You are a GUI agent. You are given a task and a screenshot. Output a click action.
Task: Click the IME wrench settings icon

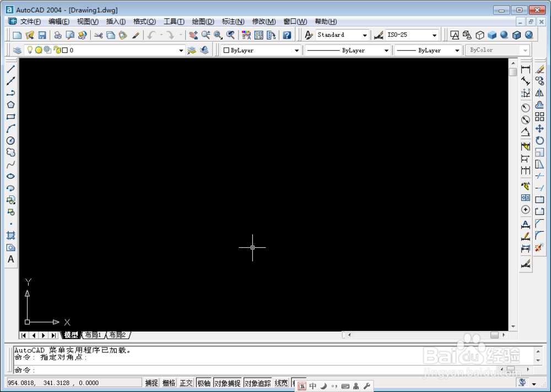(x=367, y=386)
